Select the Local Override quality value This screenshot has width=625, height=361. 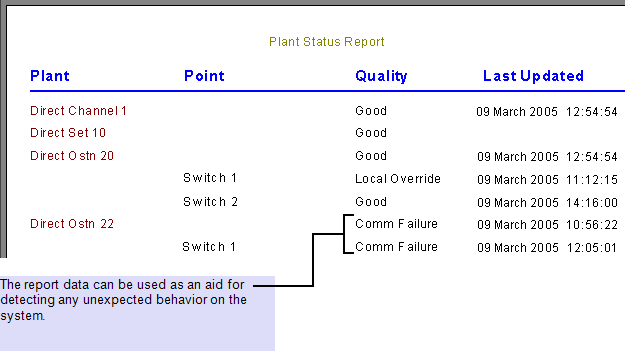pyautogui.click(x=398, y=179)
